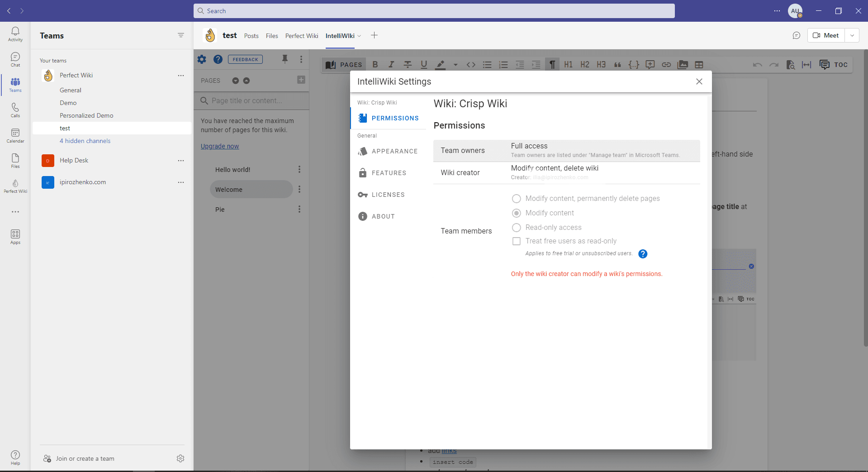Open Perfect Wiki app in left rail
The width and height of the screenshot is (868, 472).
pos(15,186)
